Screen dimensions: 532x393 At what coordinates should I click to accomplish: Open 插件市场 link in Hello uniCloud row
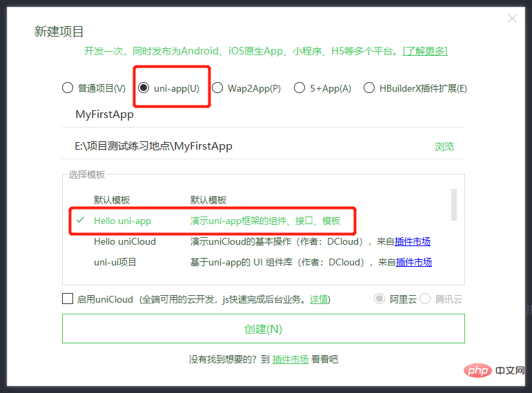pos(412,242)
